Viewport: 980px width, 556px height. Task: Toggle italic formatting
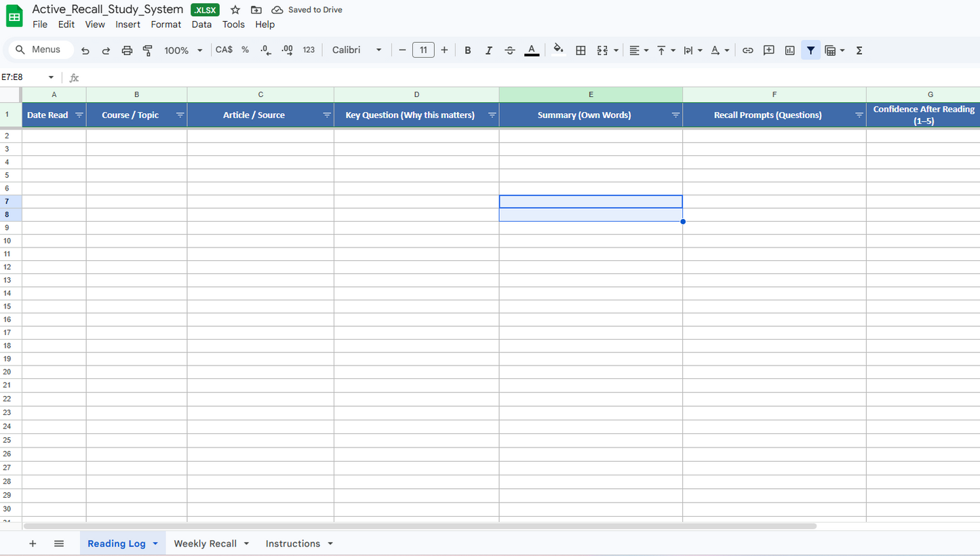[488, 50]
